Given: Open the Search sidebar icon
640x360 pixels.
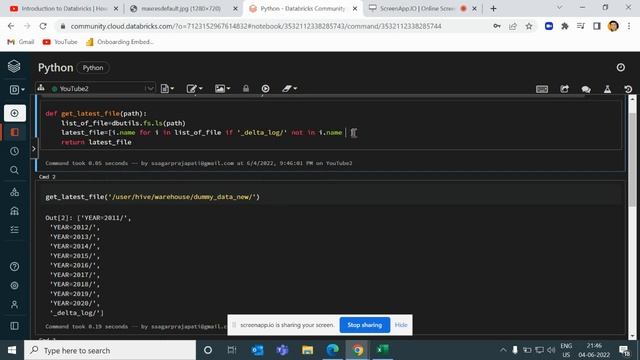Looking at the screenshot, I should [x=15, y=170].
